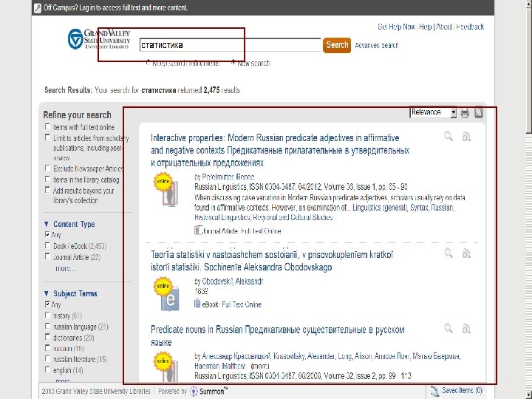Click the lock icon in Off Campus bar
This screenshot has width=532, height=399.
point(38,8)
